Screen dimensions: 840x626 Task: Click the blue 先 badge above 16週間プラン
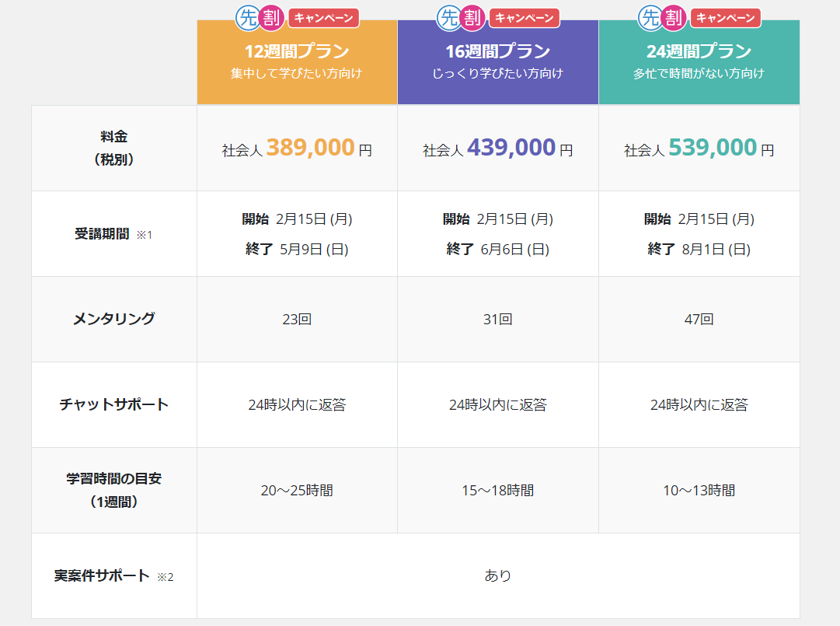coord(448,18)
